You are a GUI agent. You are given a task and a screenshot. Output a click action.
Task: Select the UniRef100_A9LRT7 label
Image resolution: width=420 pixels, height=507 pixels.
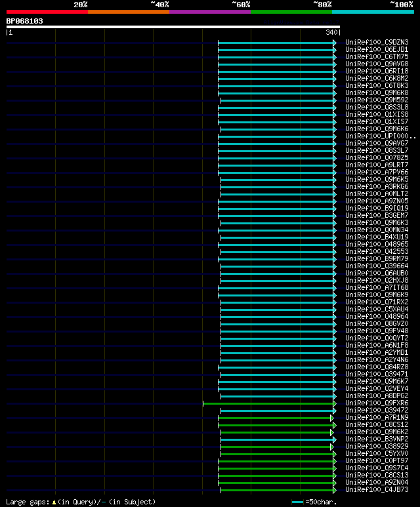377,165
